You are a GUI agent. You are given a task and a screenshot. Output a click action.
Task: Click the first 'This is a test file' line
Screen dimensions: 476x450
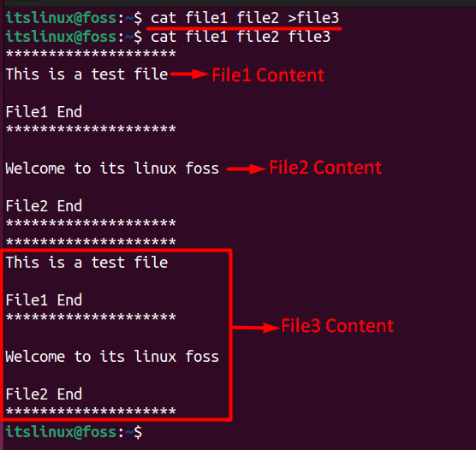(x=86, y=74)
